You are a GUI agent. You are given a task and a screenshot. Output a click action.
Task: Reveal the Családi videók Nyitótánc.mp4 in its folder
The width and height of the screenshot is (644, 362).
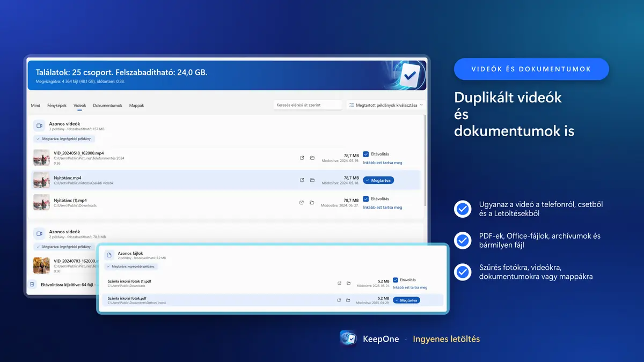pyautogui.click(x=312, y=180)
